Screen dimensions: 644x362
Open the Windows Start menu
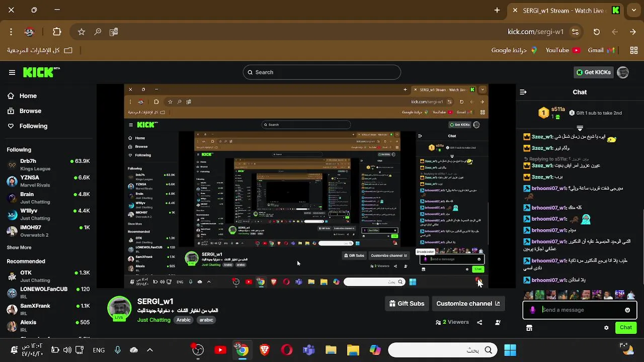click(510, 350)
